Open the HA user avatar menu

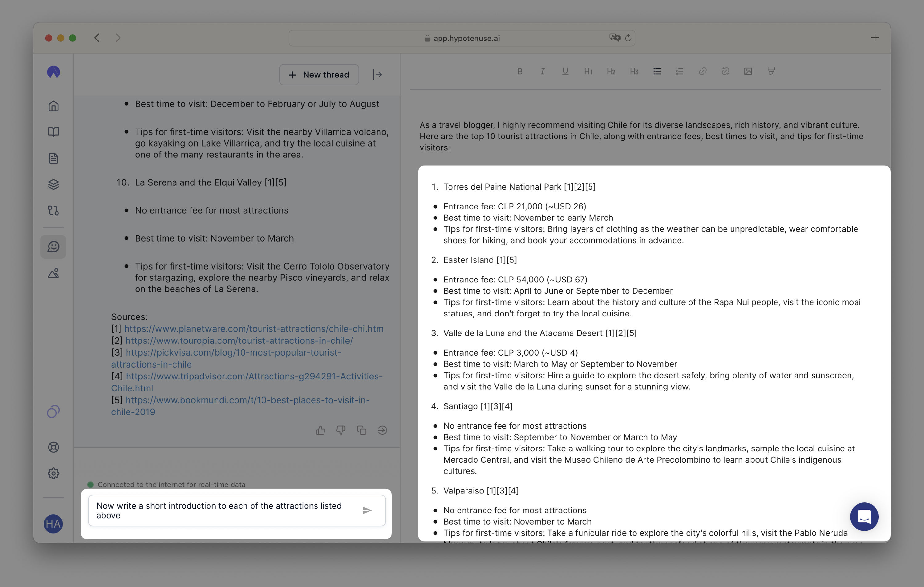53,524
